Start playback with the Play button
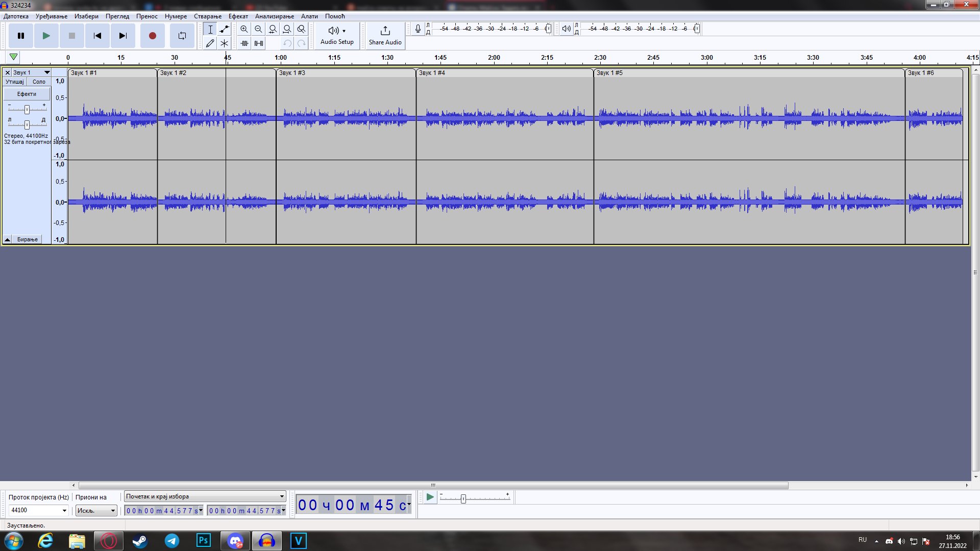Image resolution: width=980 pixels, height=551 pixels. 46,36
